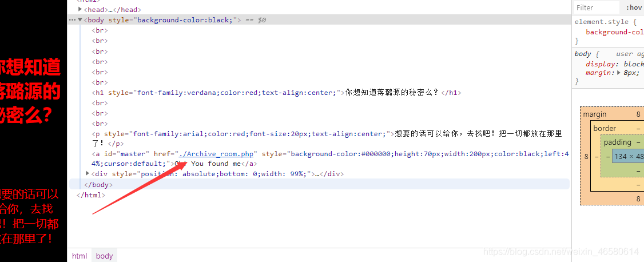The height and width of the screenshot is (262, 644).
Task: Focus the styles Filter field
Action: click(596, 8)
